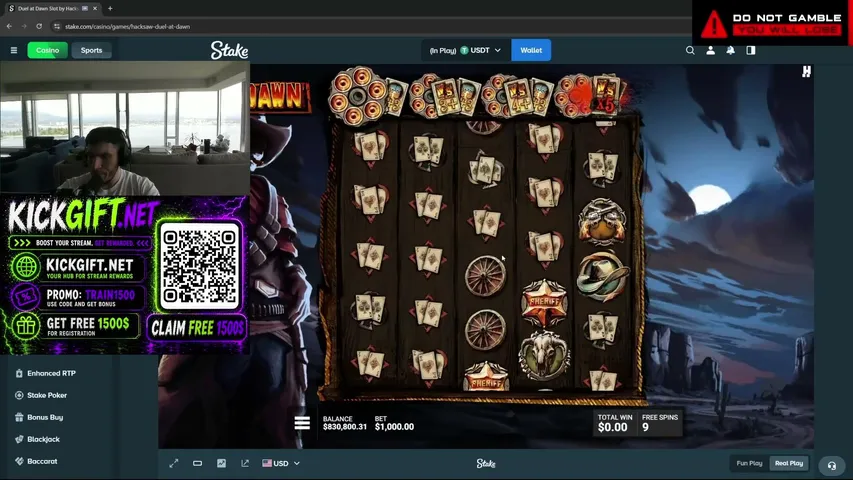
Task: Switch to Real Play mode
Action: [789, 463]
